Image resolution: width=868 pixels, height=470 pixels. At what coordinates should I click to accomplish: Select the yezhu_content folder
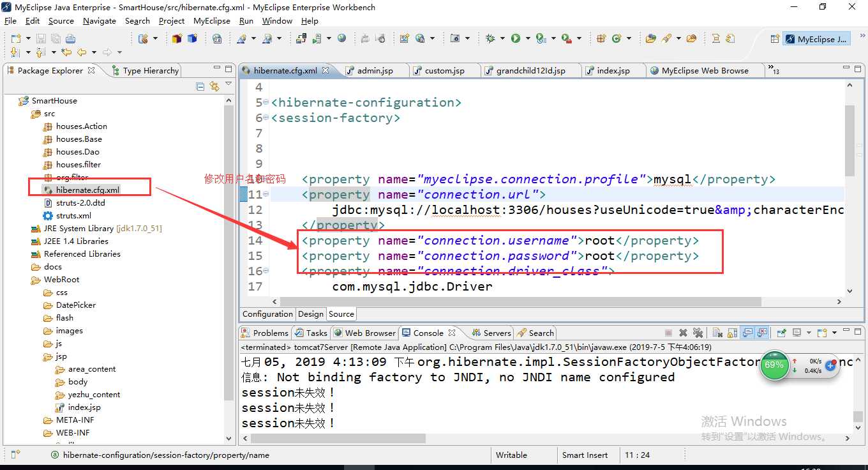94,395
